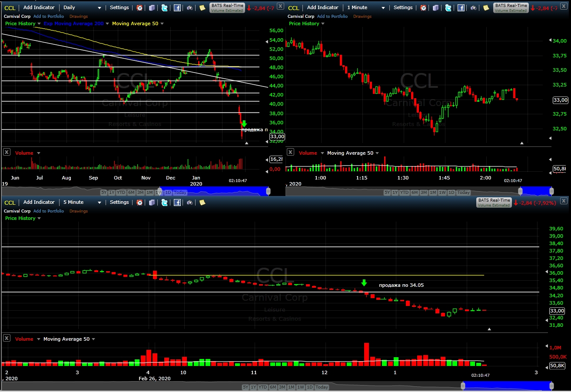Open Settings for the Daily chart
This screenshot has width=571, height=392.
coord(119,8)
